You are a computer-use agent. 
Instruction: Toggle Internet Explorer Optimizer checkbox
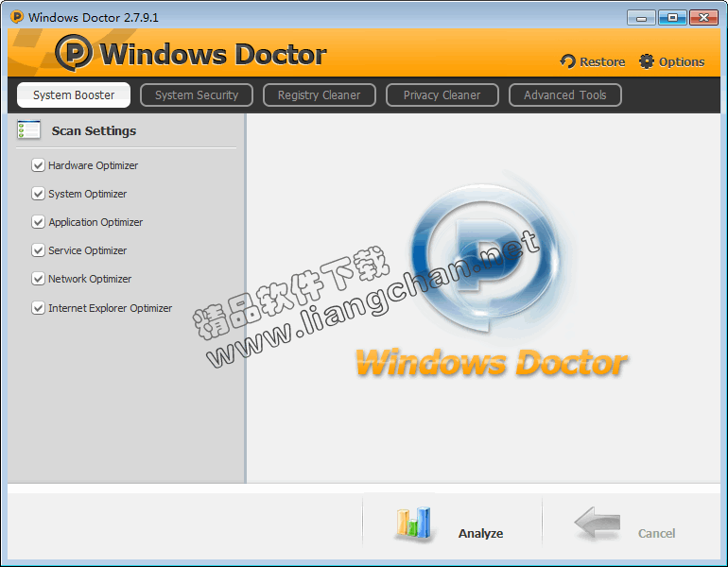38,308
